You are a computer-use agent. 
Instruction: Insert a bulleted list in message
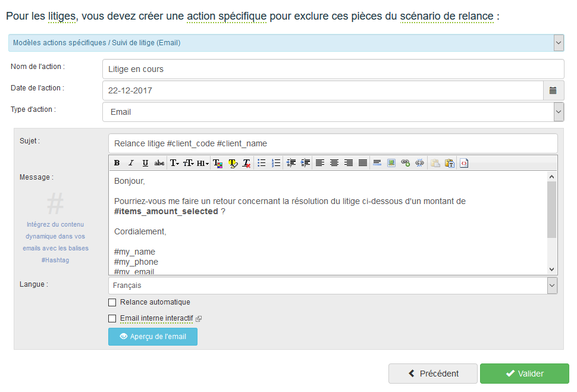coord(262,163)
